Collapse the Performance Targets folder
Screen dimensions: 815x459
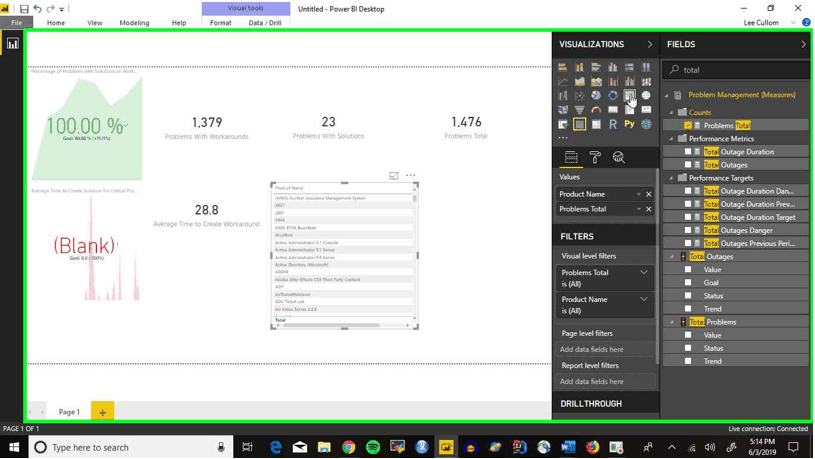point(672,178)
